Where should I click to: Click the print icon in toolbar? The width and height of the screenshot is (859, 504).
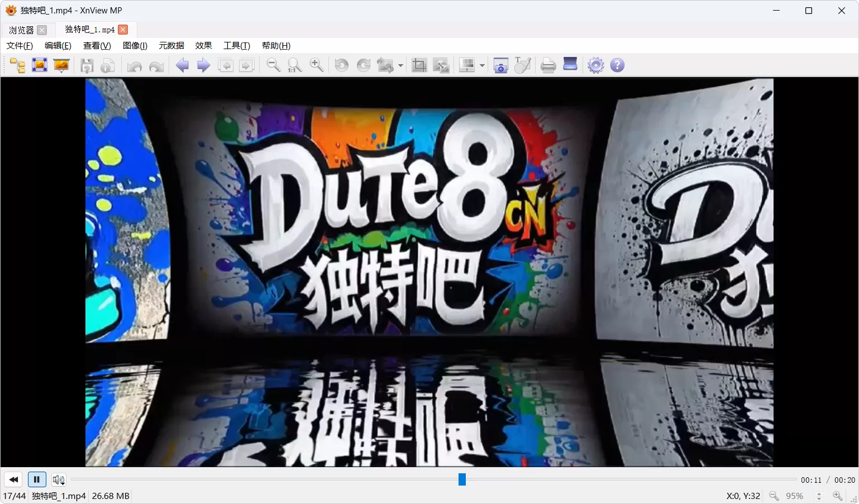click(x=548, y=65)
